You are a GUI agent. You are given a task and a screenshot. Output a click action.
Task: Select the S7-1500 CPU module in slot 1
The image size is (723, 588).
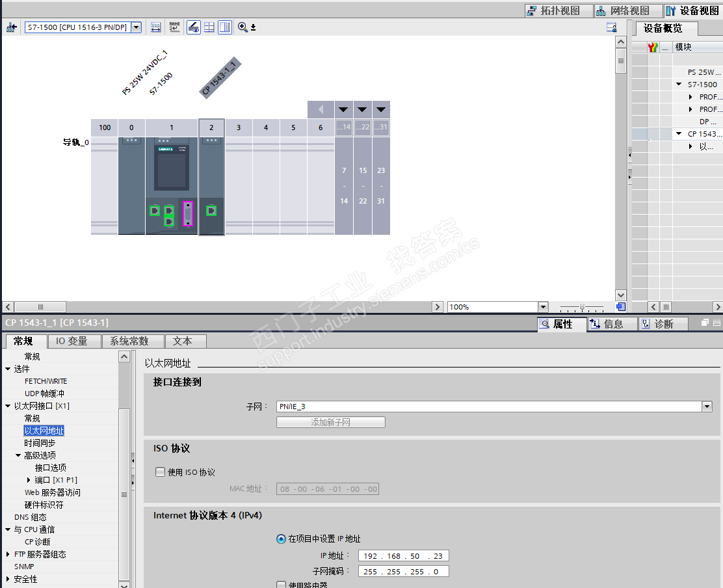[172, 186]
